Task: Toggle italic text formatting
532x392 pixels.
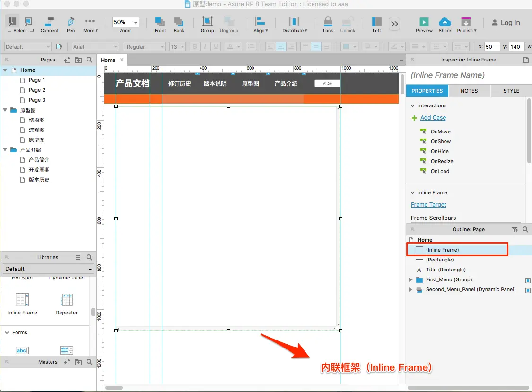Action: (x=205, y=46)
